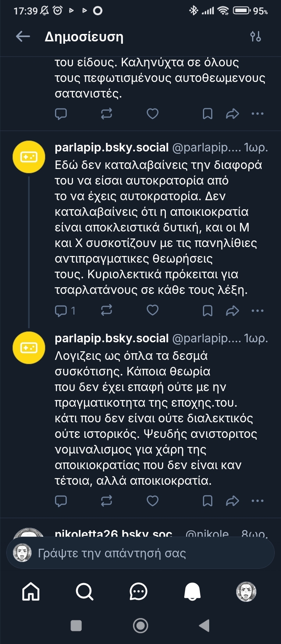
Task: Open more options for 'Εδώ δεν καταλαβαίνεις' post
Action: [258, 311]
